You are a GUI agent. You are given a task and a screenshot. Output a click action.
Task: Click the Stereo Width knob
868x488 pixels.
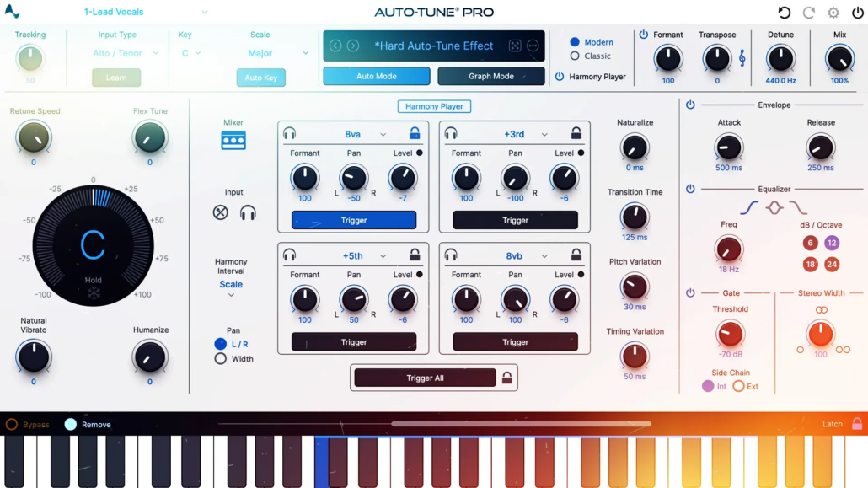821,334
